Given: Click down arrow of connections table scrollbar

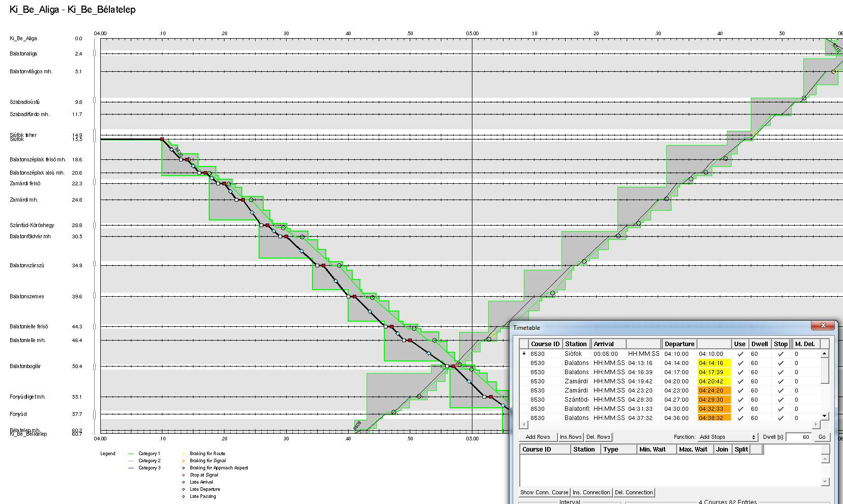Looking at the screenshot, I should (x=825, y=482).
